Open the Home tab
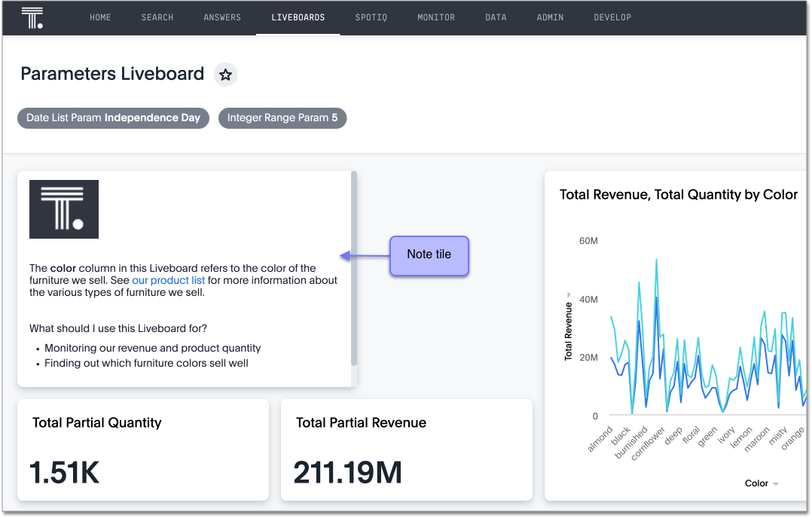Screen dimensions: 812x518 coord(100,17)
